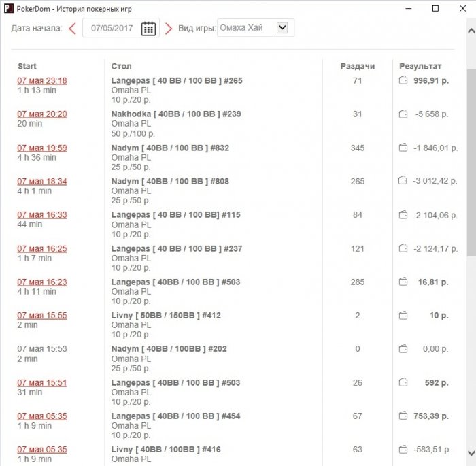Click stakes text 50 р./100 р.
Image resolution: width=476 pixels, height=466 pixels.
[133, 133]
